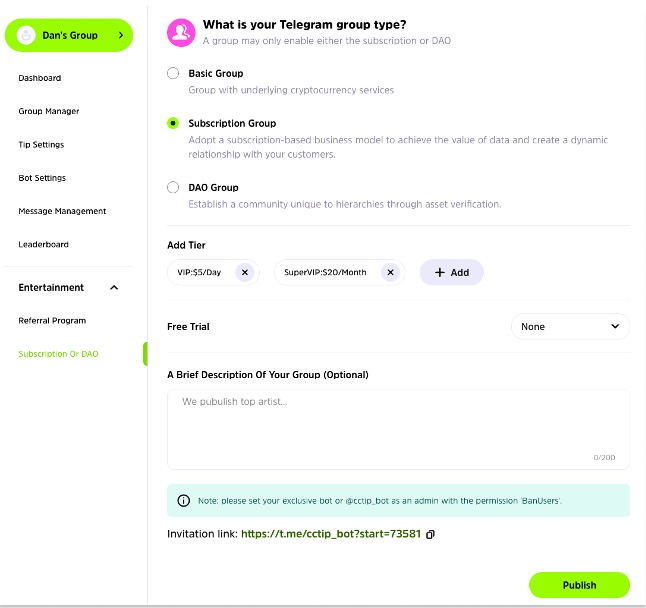Copy the invitation link using the copy icon
Image resolution: width=646 pixels, height=608 pixels.
pyautogui.click(x=431, y=534)
